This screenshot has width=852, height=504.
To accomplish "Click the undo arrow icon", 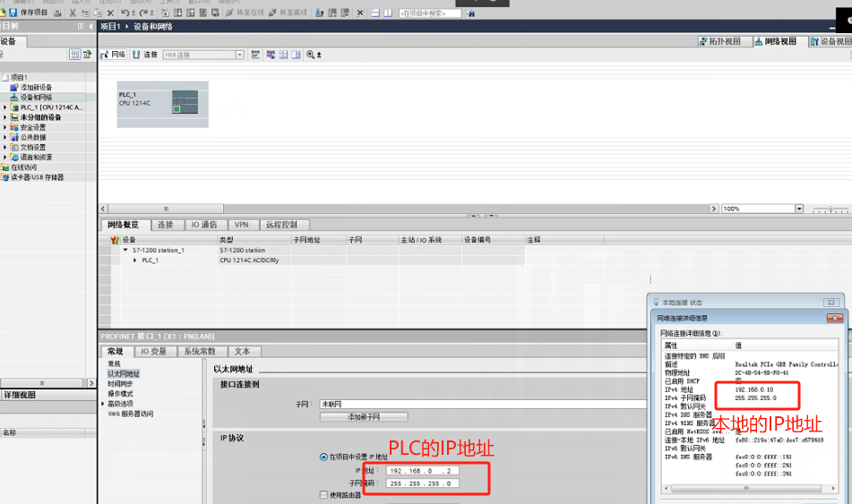I will pyautogui.click(x=125, y=13).
